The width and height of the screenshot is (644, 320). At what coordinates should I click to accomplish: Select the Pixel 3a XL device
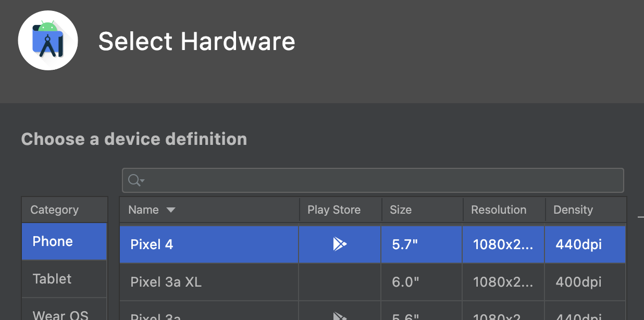(x=208, y=282)
